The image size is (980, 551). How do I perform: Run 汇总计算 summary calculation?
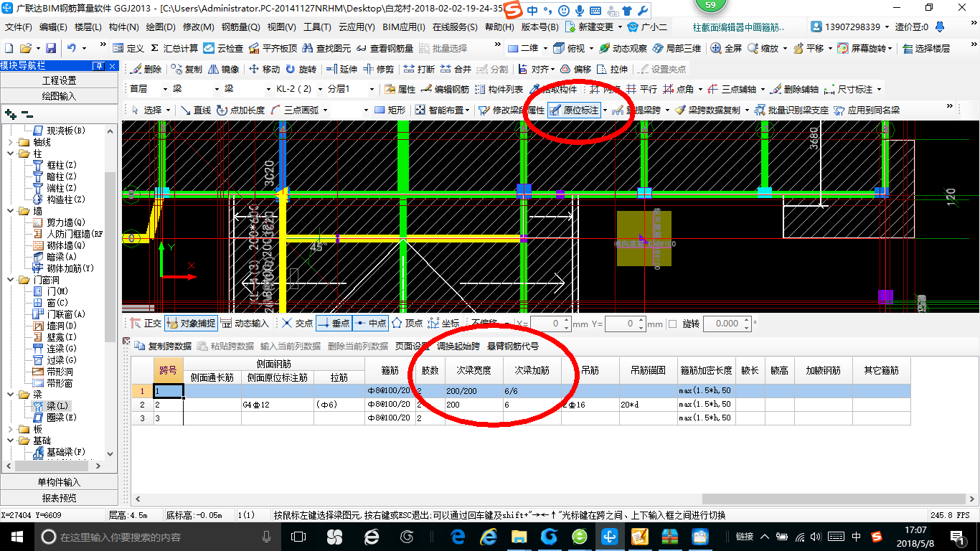tap(174, 48)
